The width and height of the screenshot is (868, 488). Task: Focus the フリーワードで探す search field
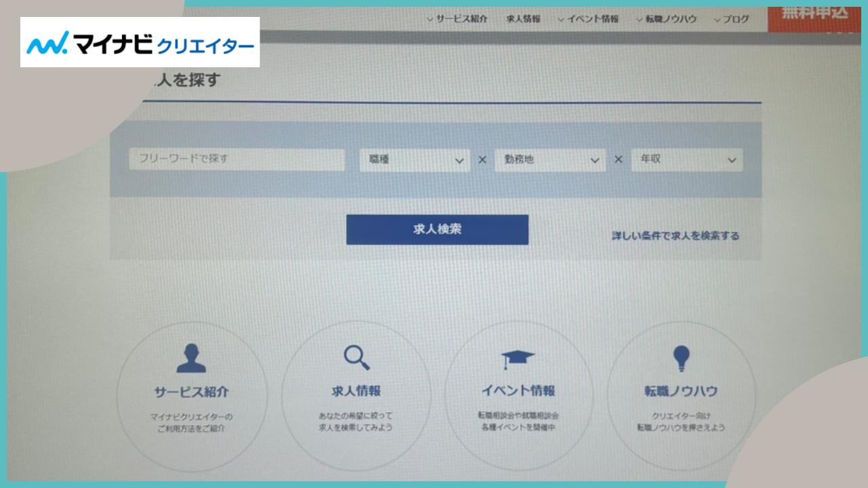pos(237,159)
